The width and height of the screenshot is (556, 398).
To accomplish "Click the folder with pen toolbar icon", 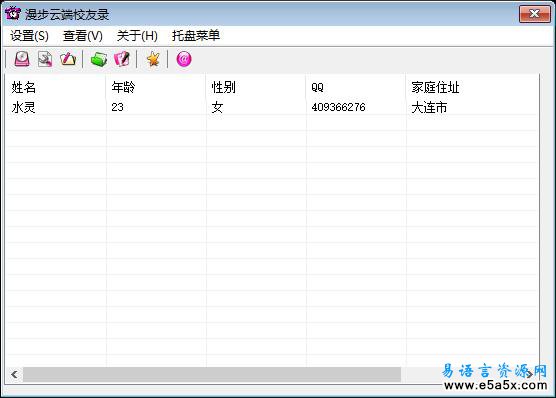I will tap(68, 59).
